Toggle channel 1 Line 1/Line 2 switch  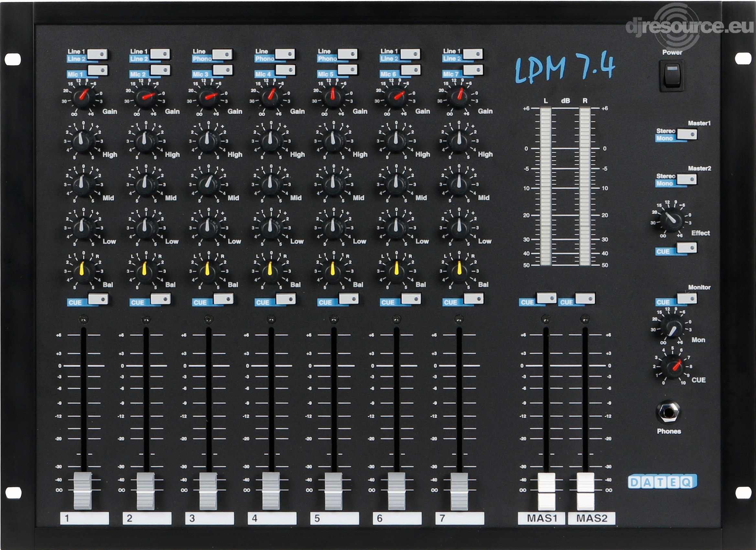click(x=97, y=54)
